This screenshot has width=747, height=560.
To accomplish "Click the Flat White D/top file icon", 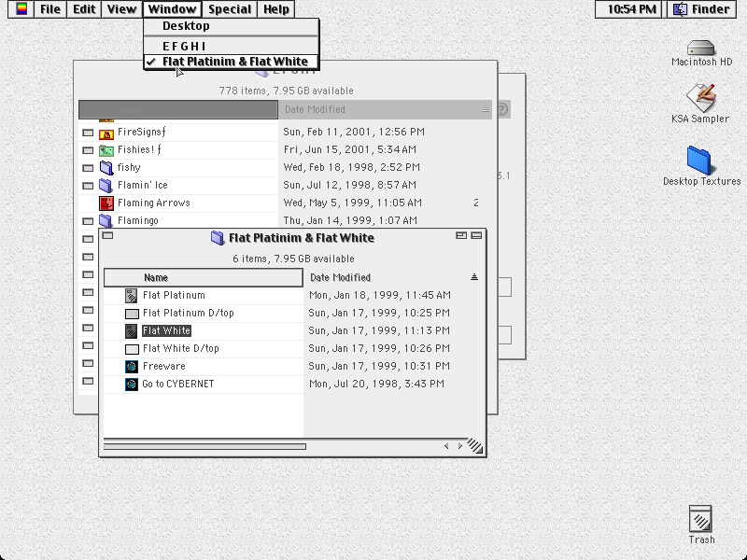I will pos(132,349).
